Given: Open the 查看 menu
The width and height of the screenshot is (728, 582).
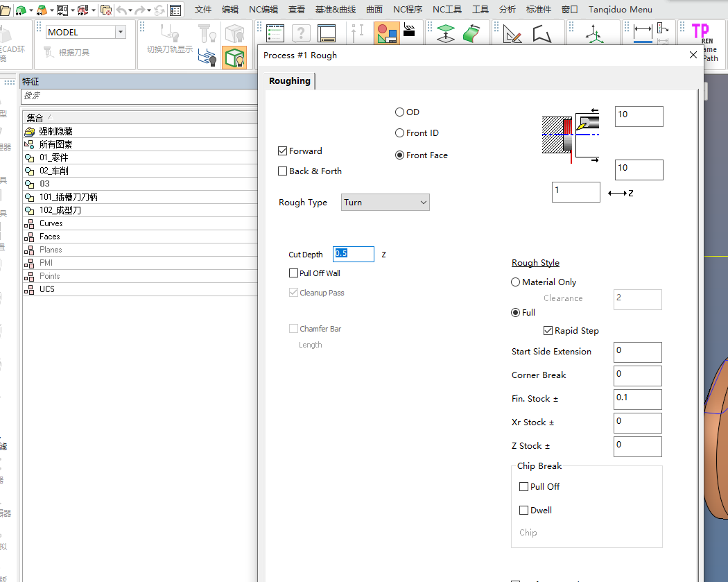Looking at the screenshot, I should click(x=297, y=9).
